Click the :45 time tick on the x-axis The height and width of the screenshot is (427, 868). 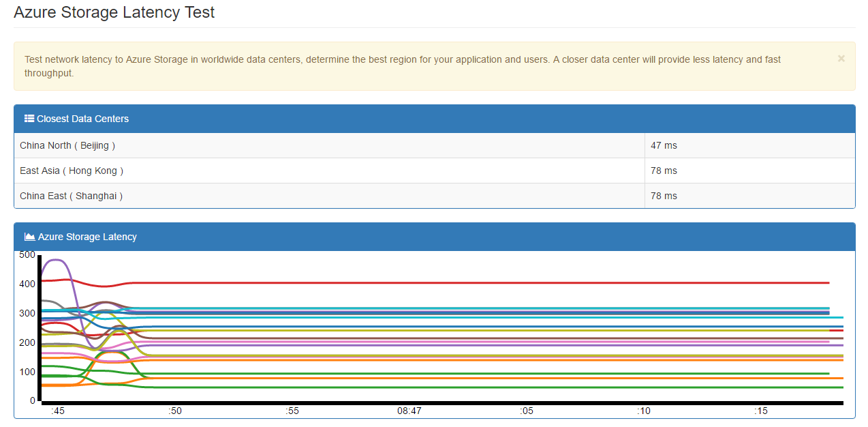[58, 411]
